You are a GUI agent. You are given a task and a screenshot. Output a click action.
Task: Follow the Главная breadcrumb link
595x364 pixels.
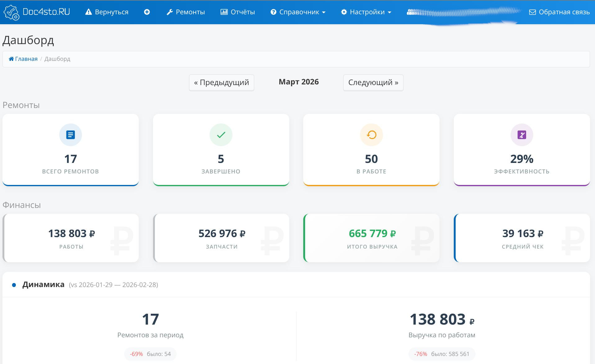tap(26, 59)
